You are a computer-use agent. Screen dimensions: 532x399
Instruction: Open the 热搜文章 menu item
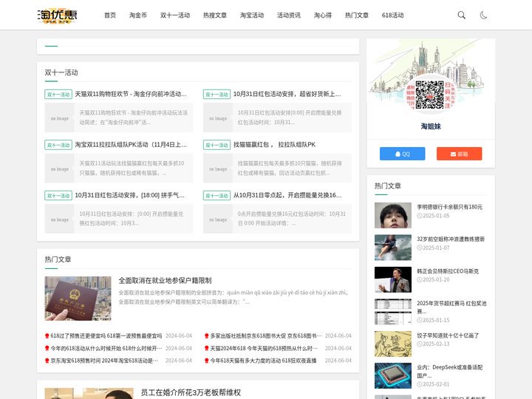[215, 15]
